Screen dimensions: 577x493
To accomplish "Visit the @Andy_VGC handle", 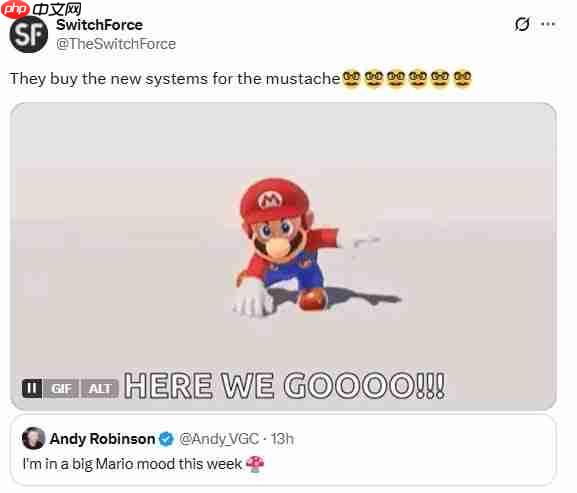I will pos(219,439).
